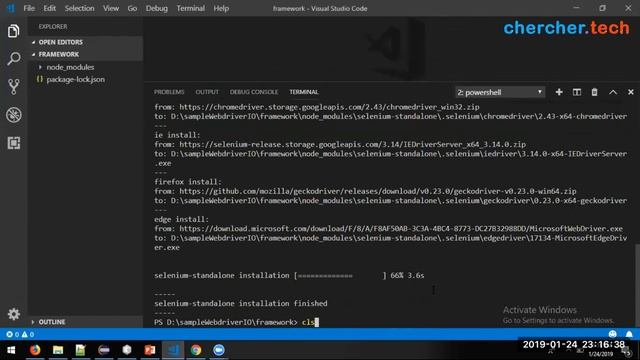Image resolution: width=640 pixels, height=360 pixels.
Task: Open the Go menu
Action: [132, 8]
